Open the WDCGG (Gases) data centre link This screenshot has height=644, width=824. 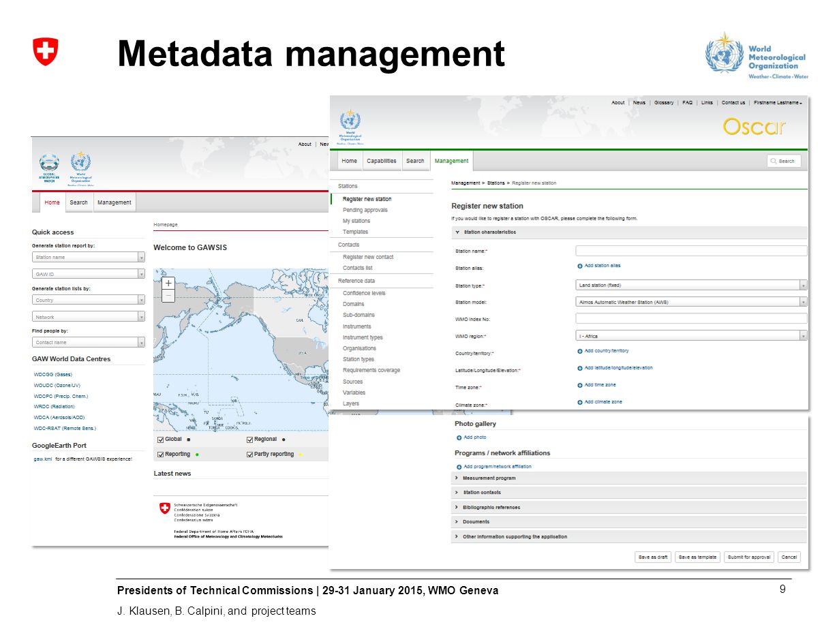53,374
